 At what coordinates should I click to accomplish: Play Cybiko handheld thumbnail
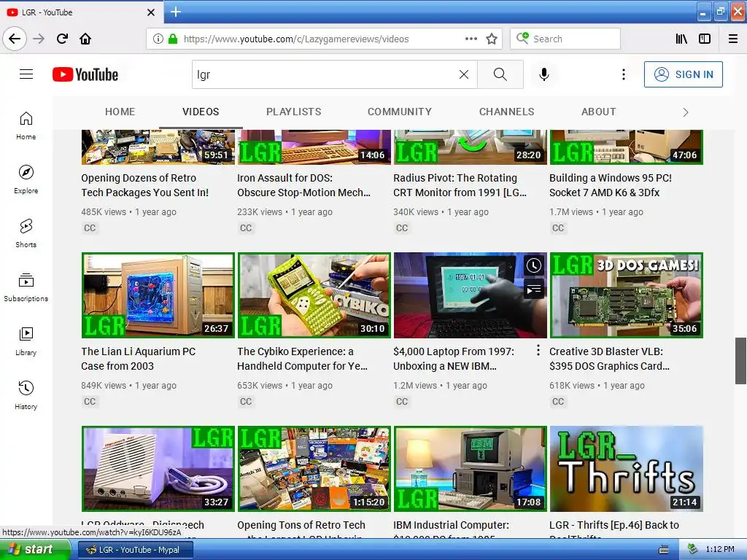(314, 295)
